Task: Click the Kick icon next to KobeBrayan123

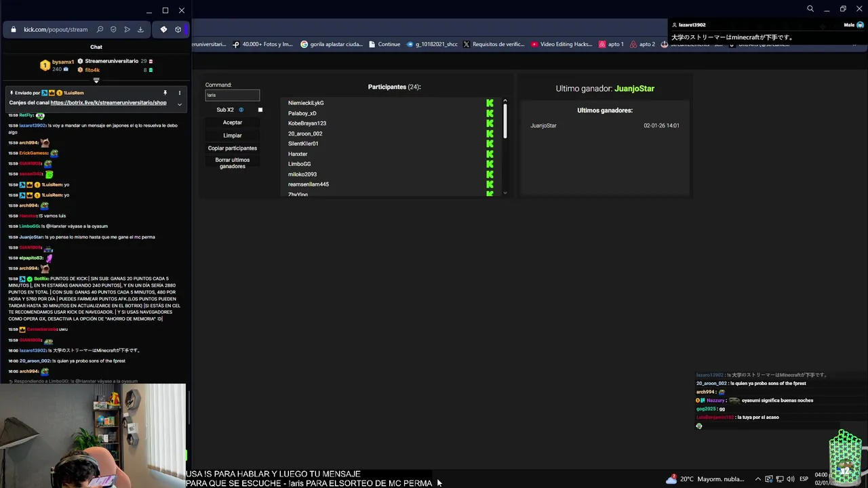Action: [x=490, y=123]
